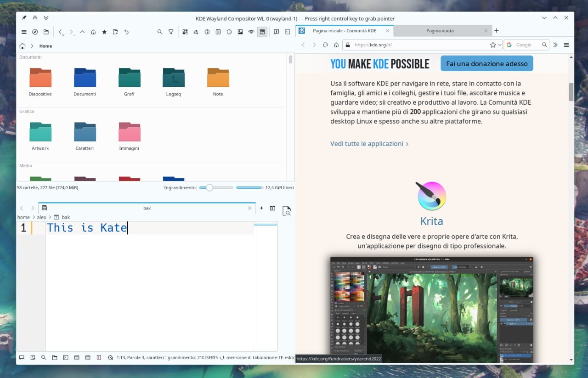Open the search magnifier in Dolphin
588x378 pixels.
coord(160,32)
